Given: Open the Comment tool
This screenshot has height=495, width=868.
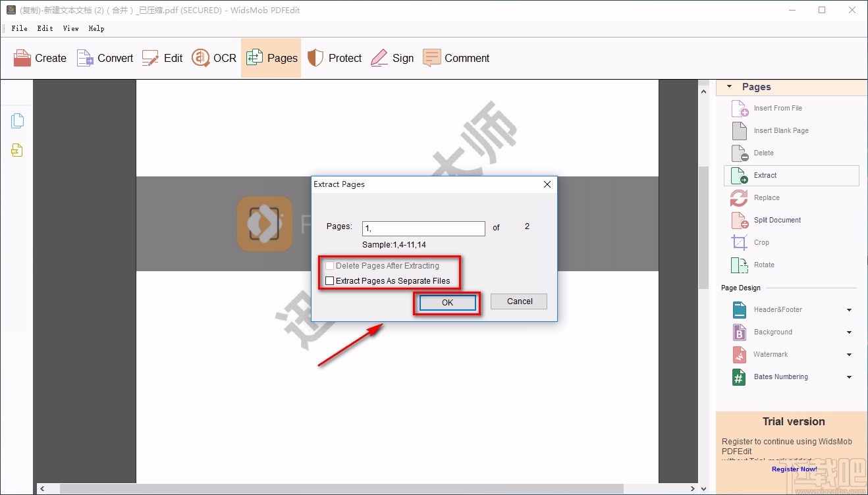Looking at the screenshot, I should 456,58.
